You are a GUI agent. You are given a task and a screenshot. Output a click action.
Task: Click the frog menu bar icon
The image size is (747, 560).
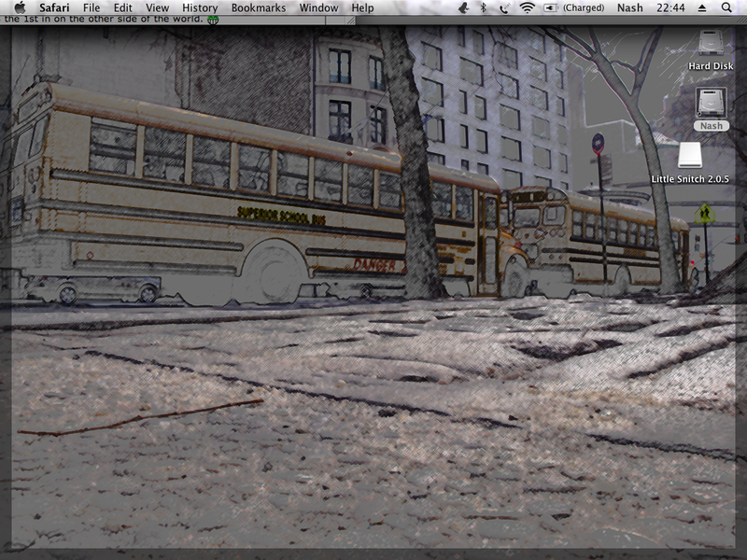pos(463,7)
